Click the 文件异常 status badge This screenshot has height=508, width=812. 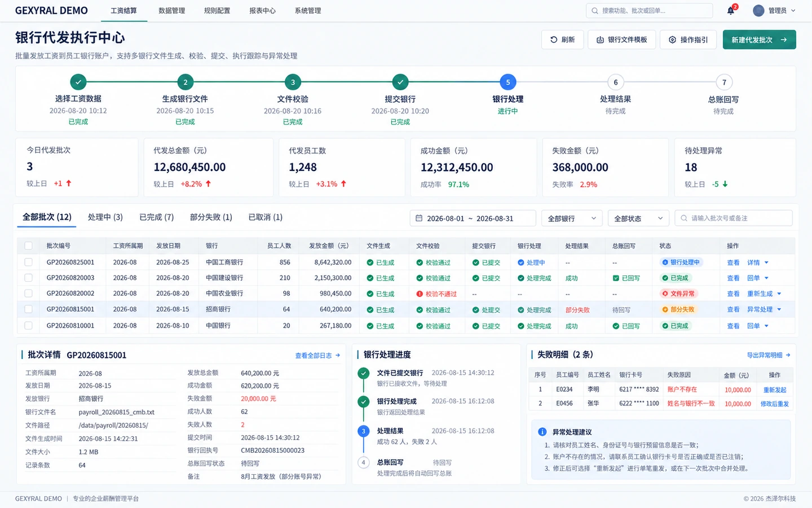pos(679,294)
